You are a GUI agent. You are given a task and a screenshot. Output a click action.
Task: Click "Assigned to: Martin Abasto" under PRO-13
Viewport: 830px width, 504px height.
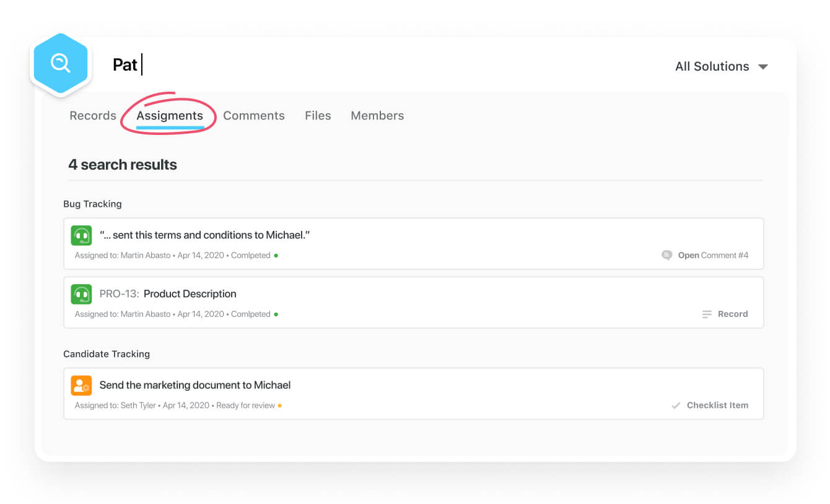pos(123,314)
